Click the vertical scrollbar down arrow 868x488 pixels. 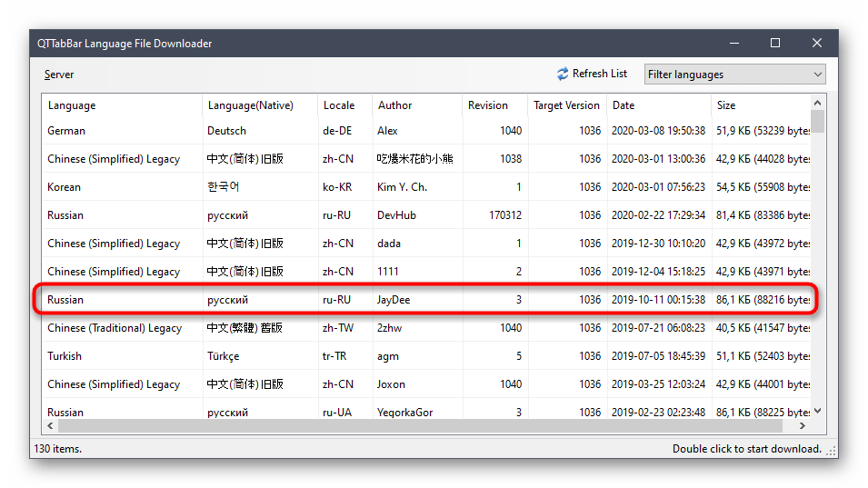click(x=818, y=411)
